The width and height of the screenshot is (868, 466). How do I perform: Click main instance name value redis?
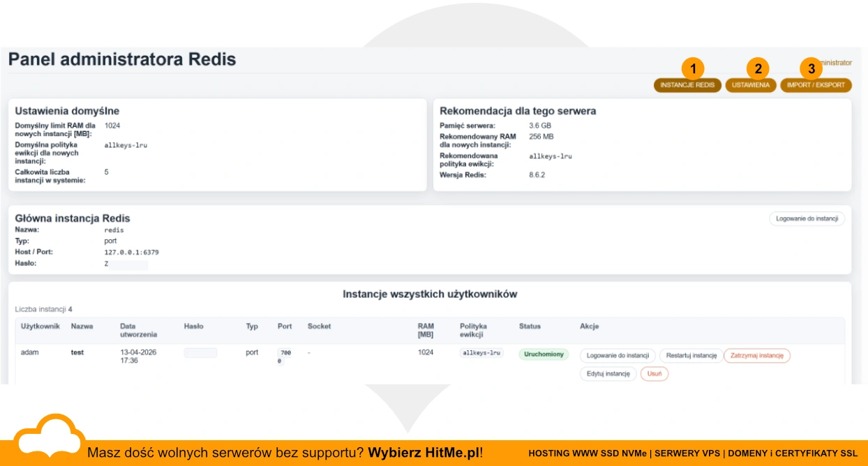114,230
